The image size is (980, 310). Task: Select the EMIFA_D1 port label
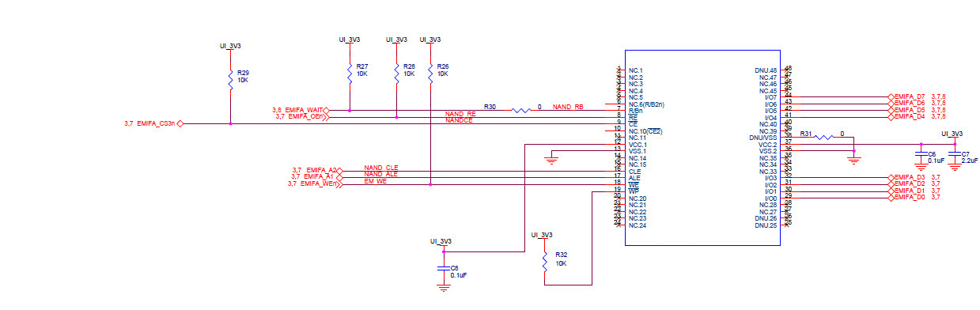[x=910, y=191]
